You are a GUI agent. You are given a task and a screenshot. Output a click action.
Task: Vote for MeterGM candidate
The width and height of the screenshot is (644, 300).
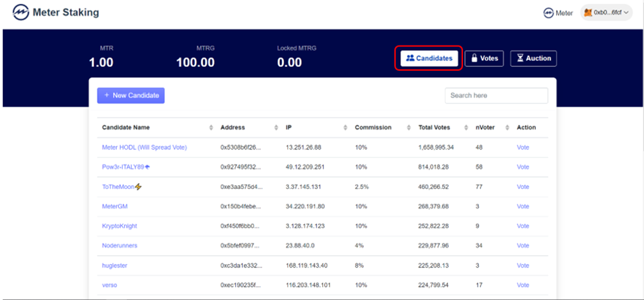pyautogui.click(x=523, y=206)
